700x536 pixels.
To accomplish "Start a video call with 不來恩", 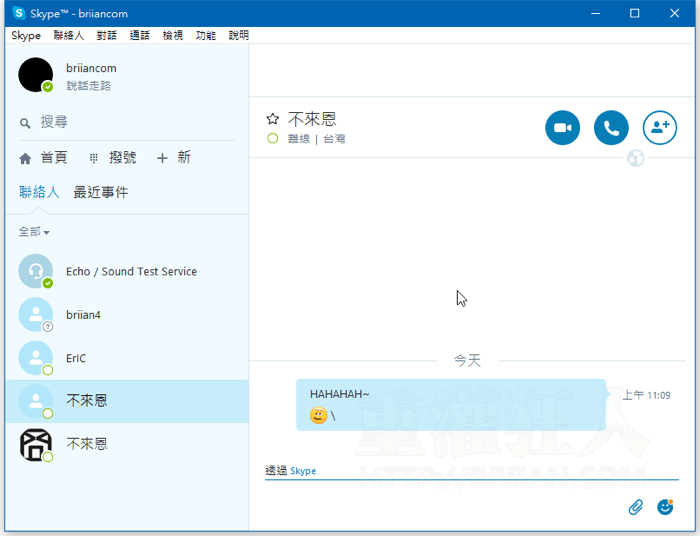I will click(562, 128).
